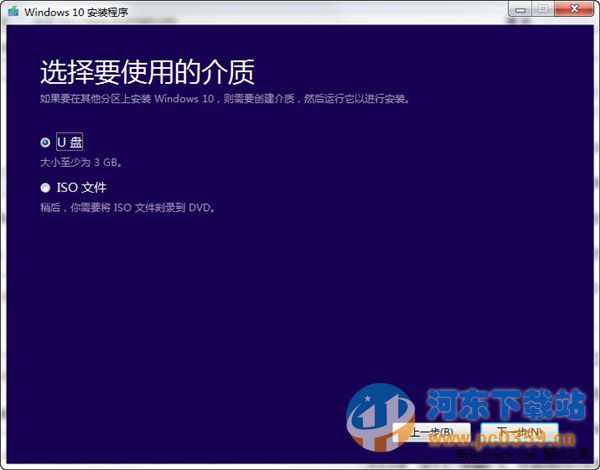Viewport: 600px width, 470px height.
Task: Click the 下一步(N) button
Action: pos(519,432)
